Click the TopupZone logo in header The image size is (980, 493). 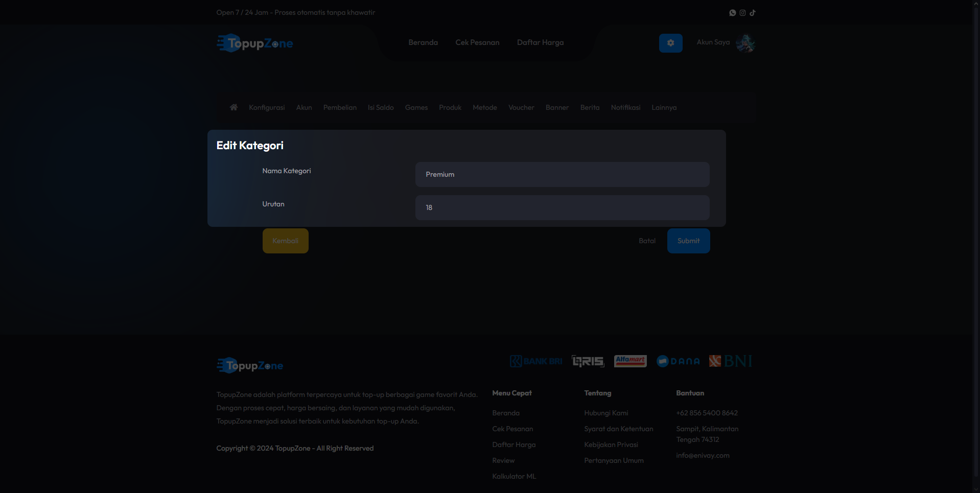[254, 43]
